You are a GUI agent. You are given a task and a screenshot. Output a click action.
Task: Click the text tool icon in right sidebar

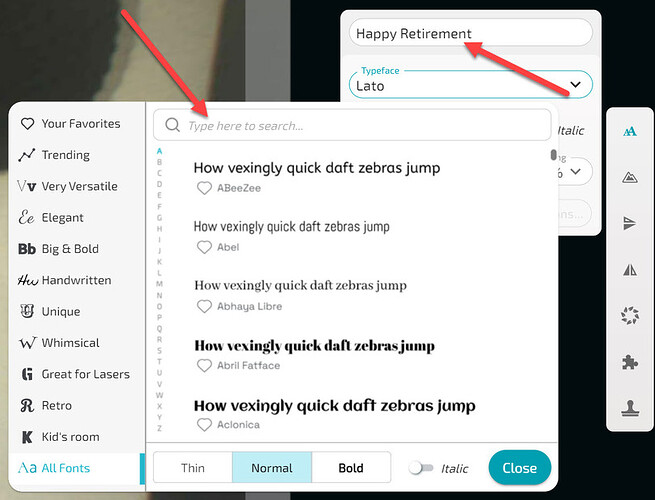[x=630, y=131]
